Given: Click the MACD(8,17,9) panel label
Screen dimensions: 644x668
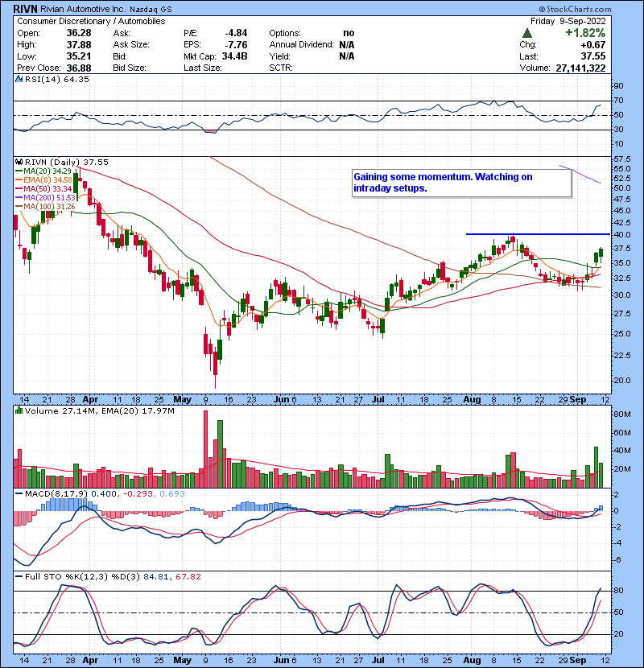Looking at the screenshot, I should coord(56,494).
